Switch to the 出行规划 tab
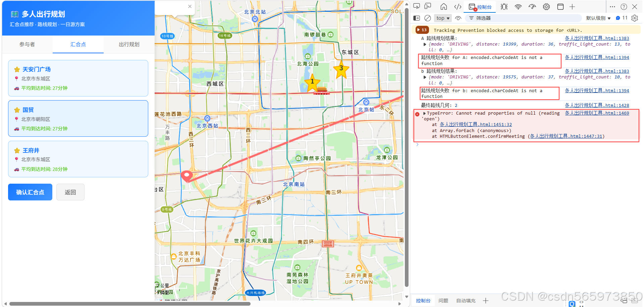This screenshot has width=644, height=307. (x=129, y=44)
